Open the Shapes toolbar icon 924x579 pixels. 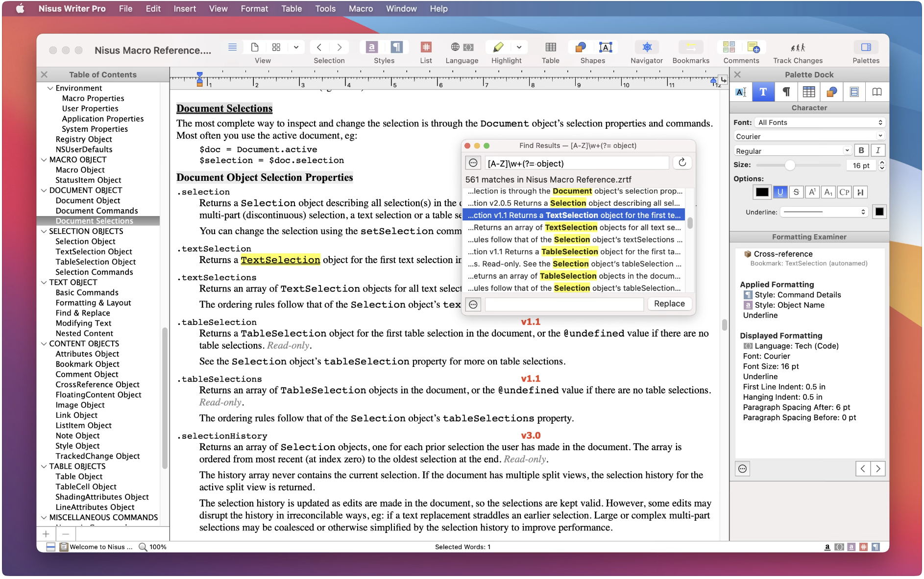(x=581, y=48)
